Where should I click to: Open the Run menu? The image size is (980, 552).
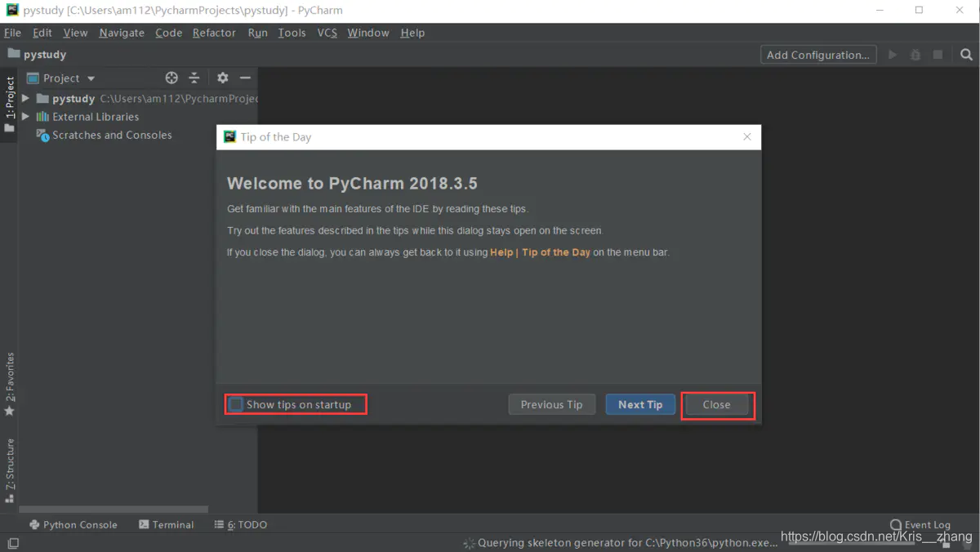click(258, 33)
